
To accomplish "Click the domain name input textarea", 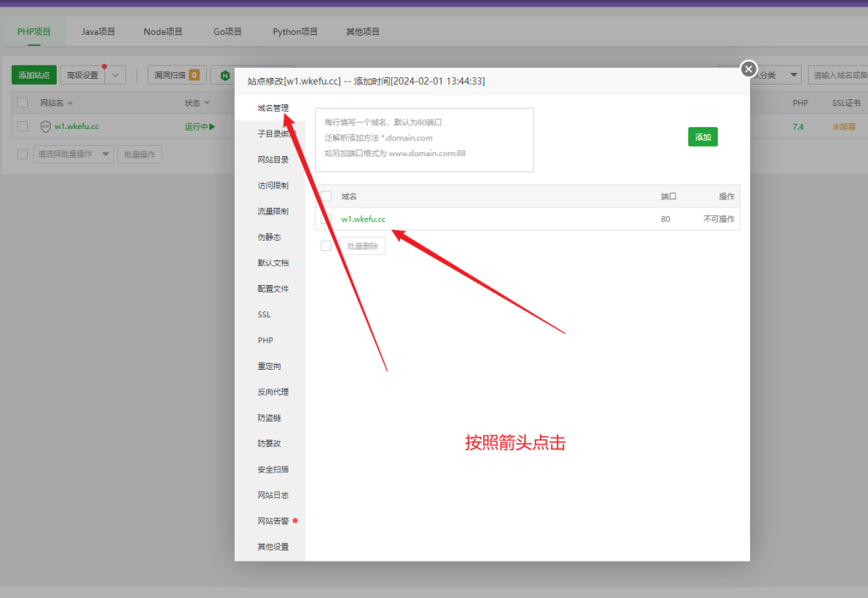I will (424, 140).
